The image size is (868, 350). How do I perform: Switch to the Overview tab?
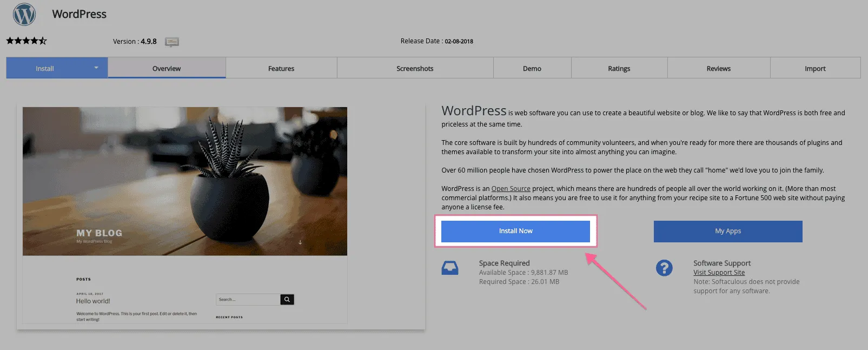[x=167, y=68]
